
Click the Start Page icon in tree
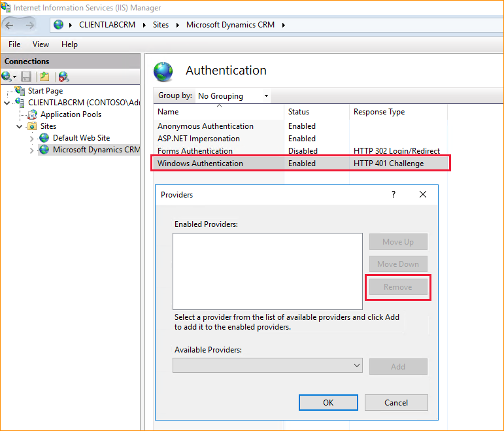point(20,91)
